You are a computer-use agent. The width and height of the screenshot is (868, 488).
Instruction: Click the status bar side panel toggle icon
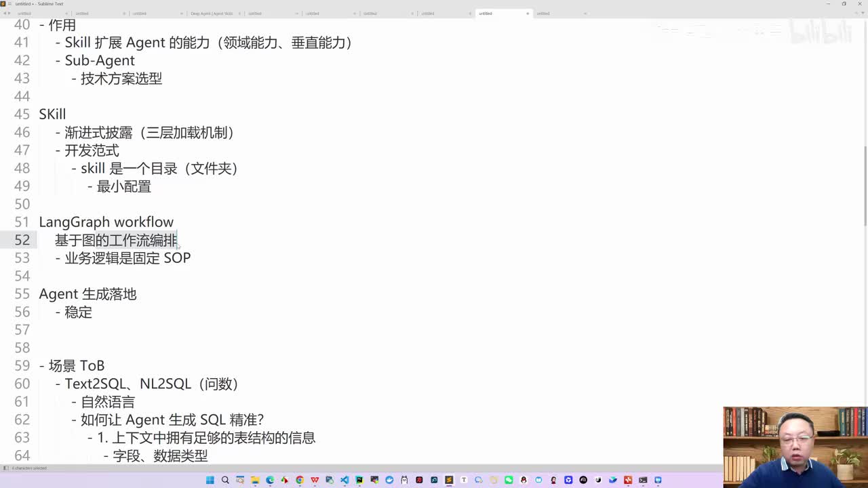(x=5, y=468)
